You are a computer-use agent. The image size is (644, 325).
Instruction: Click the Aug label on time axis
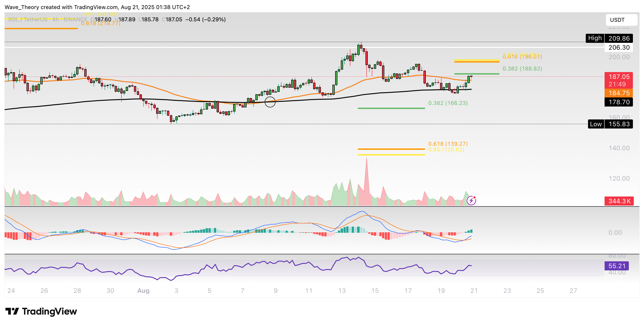tap(143, 291)
